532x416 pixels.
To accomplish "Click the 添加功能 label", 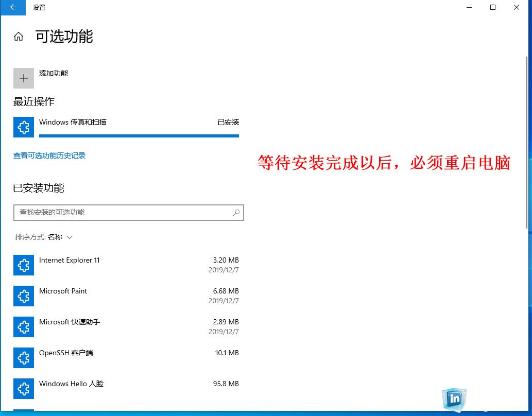I will pos(54,73).
